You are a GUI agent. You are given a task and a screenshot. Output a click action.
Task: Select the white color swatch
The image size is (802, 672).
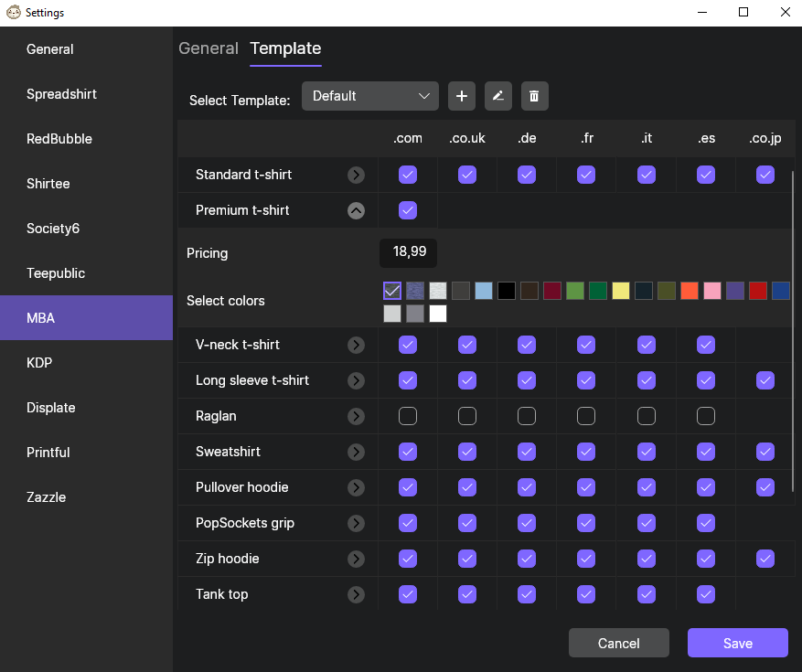pyautogui.click(x=438, y=314)
